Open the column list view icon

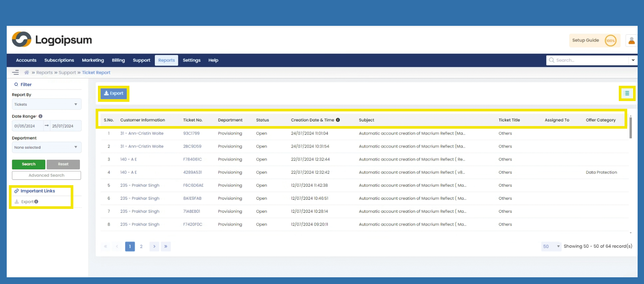point(627,93)
